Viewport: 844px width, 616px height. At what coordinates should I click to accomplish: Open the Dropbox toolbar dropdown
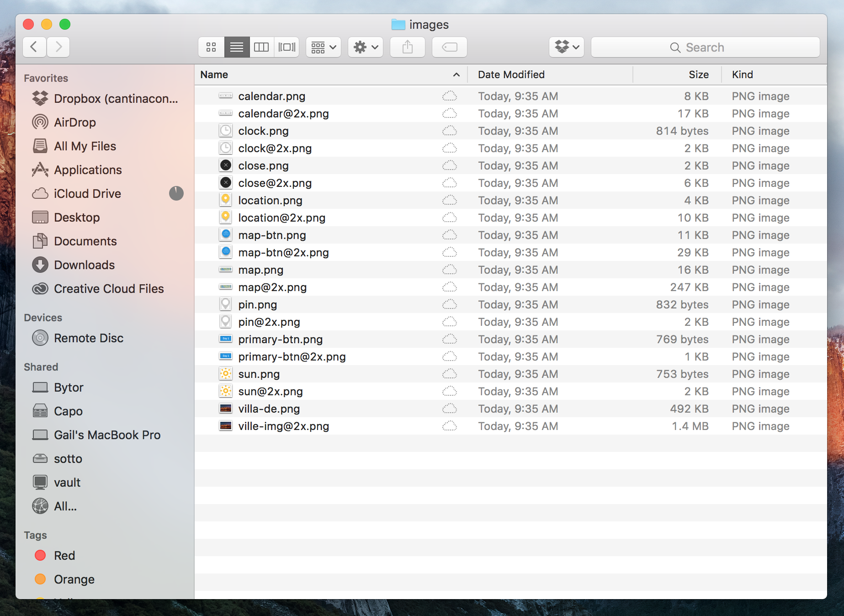pos(566,47)
